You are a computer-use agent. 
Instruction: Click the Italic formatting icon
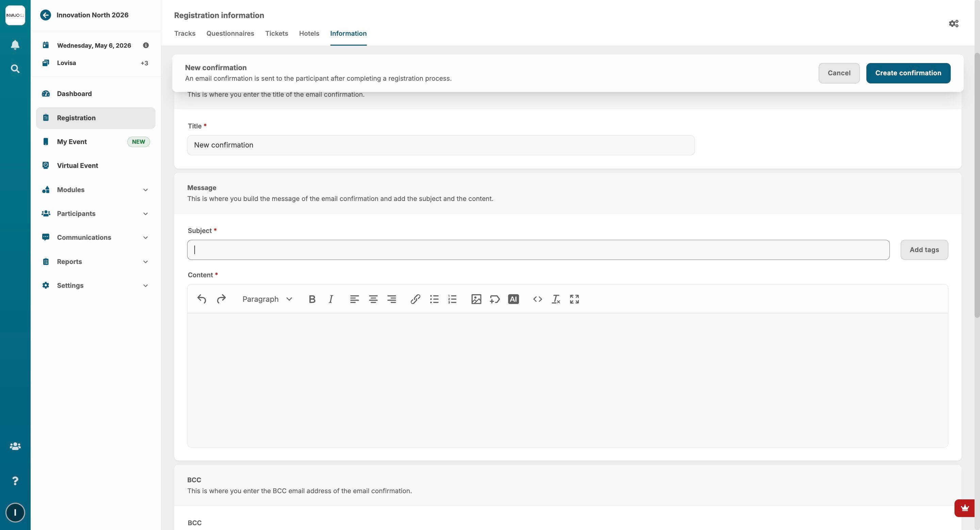[x=331, y=299]
